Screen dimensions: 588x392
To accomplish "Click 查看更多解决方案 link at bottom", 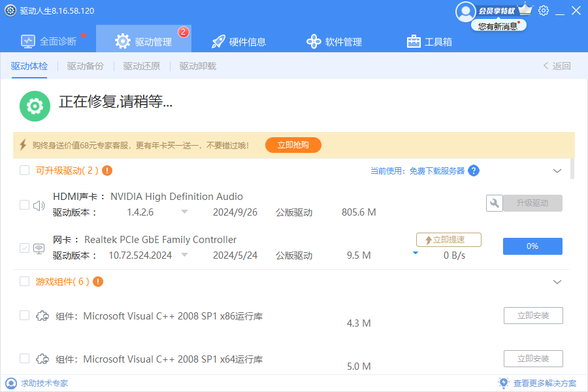I will (x=544, y=384).
